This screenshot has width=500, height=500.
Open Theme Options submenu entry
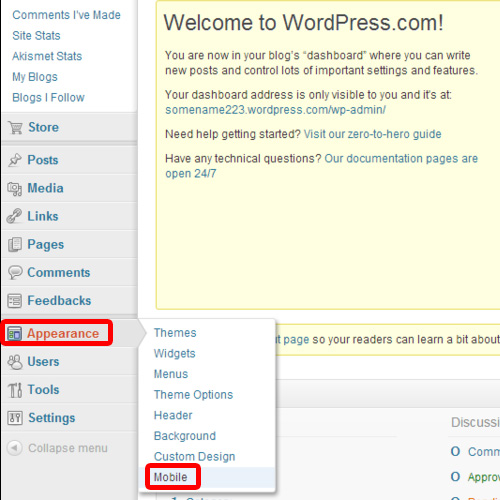193,395
